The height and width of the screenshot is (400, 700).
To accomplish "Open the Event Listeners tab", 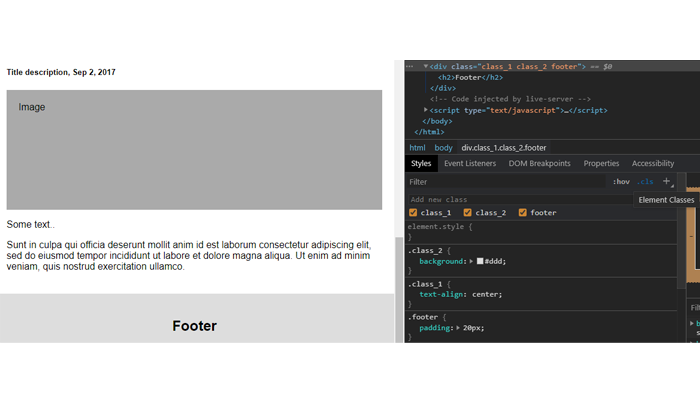I will [470, 163].
